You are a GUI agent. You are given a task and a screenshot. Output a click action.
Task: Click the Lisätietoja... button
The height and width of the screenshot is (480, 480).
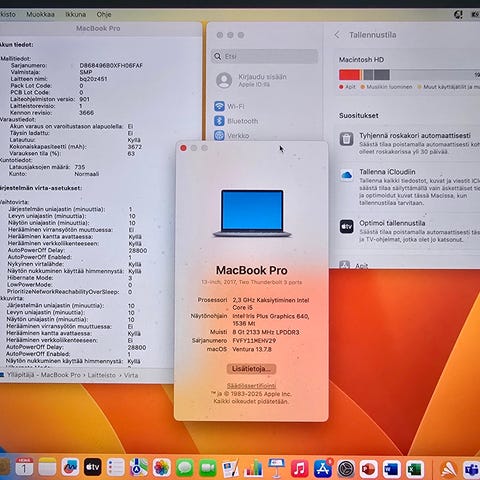tap(251, 369)
